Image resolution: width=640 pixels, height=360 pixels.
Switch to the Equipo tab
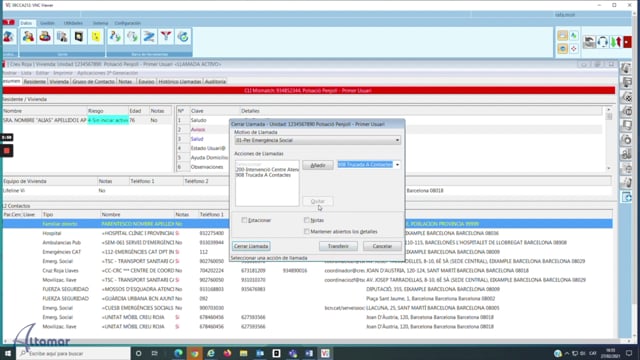(x=146, y=82)
